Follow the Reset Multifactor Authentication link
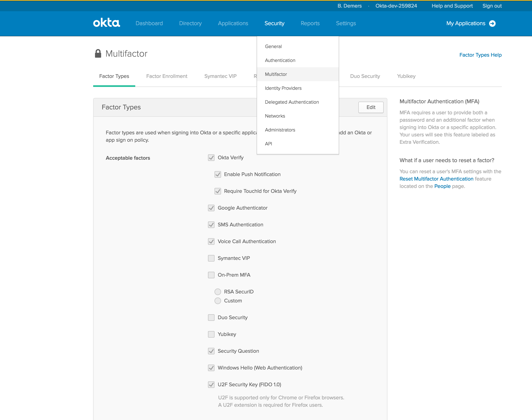 point(436,179)
